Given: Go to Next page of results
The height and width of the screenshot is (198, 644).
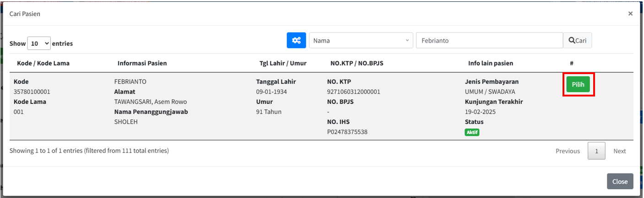Looking at the screenshot, I should [619, 151].
